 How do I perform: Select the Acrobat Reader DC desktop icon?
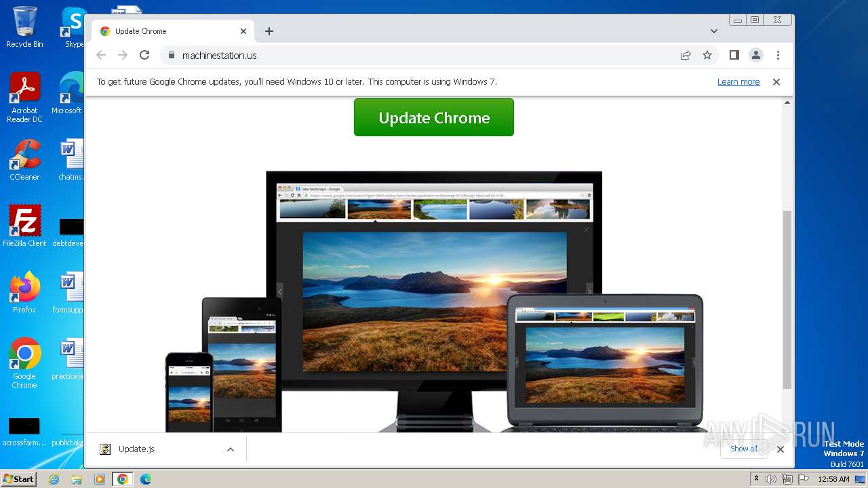pyautogui.click(x=24, y=98)
